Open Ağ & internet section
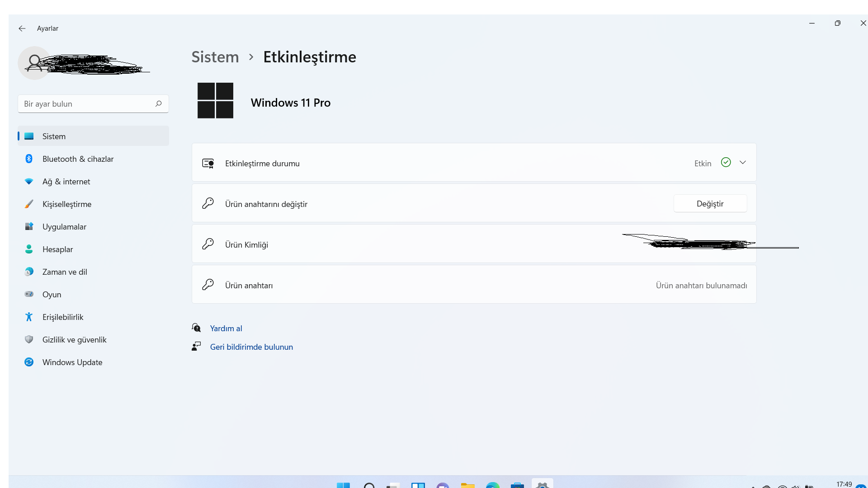This screenshot has width=868, height=488. coord(66,182)
